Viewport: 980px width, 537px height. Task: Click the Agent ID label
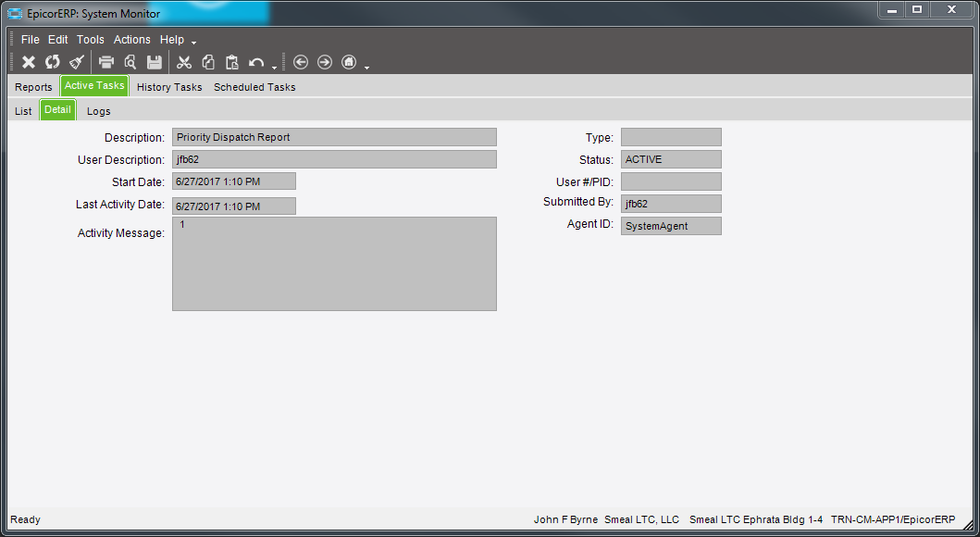point(590,224)
